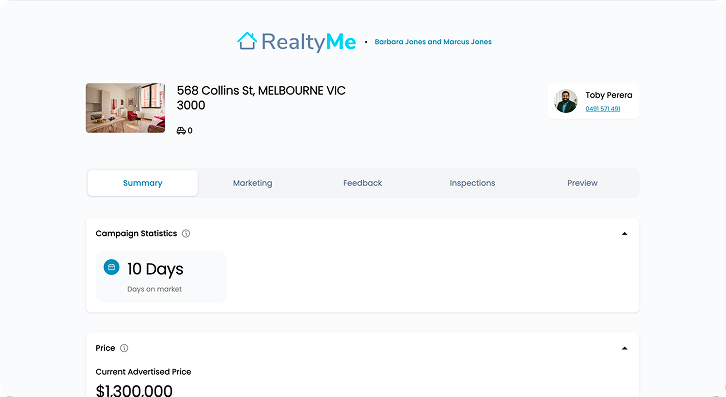Go to the Inspections tab
726x397 pixels.
coord(472,183)
